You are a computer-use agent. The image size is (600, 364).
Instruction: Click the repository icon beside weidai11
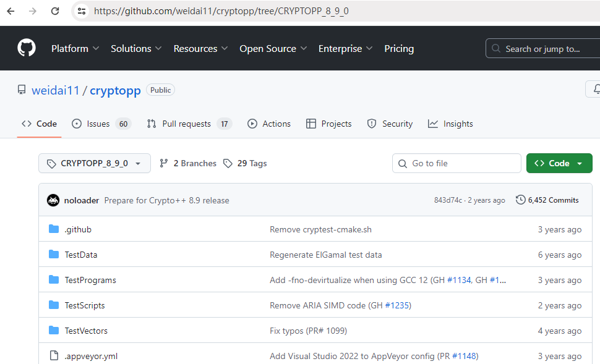pyautogui.click(x=22, y=90)
